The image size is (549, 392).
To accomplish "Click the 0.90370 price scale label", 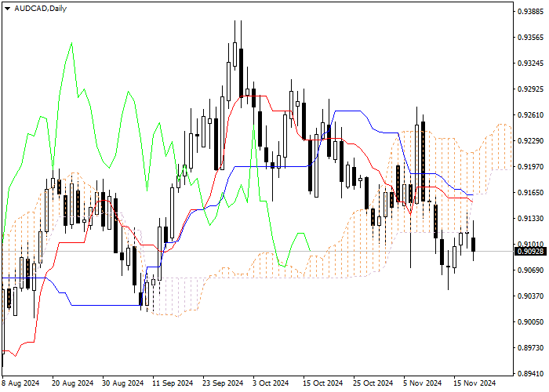I will (530, 296).
